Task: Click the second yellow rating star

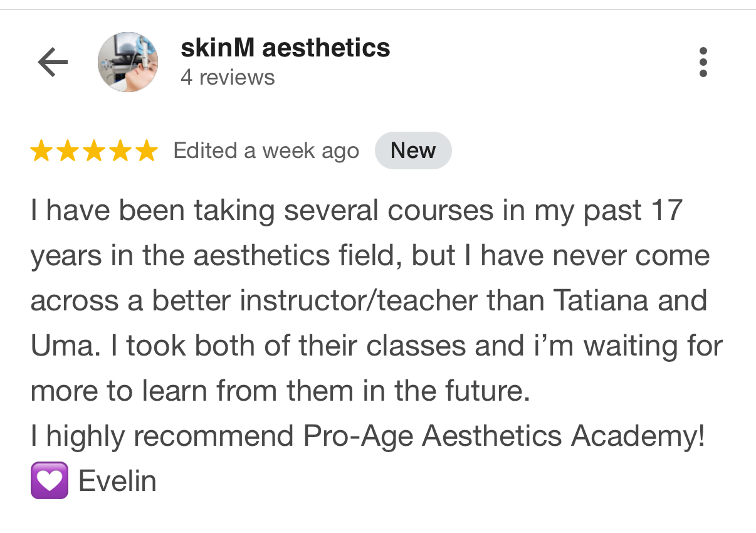Action: [x=68, y=151]
